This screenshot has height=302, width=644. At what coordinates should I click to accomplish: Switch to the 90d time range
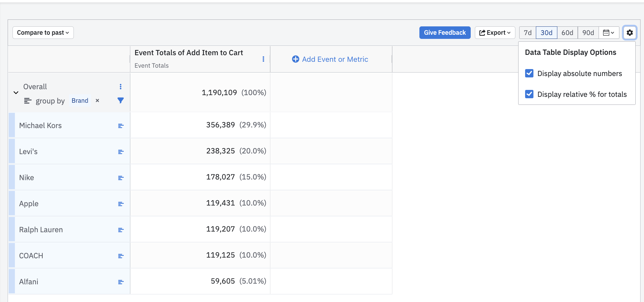coord(588,33)
